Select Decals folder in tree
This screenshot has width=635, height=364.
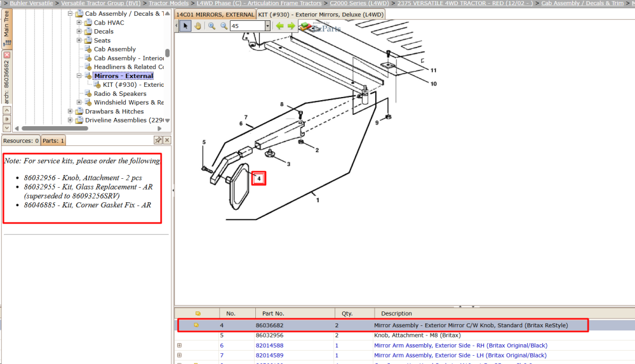click(x=104, y=32)
